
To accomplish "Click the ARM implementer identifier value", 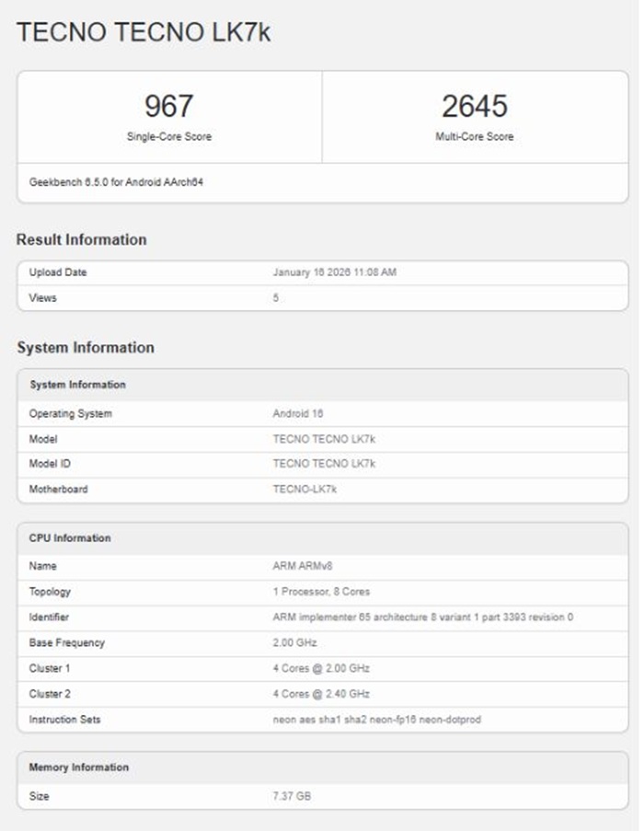I will point(422,617).
